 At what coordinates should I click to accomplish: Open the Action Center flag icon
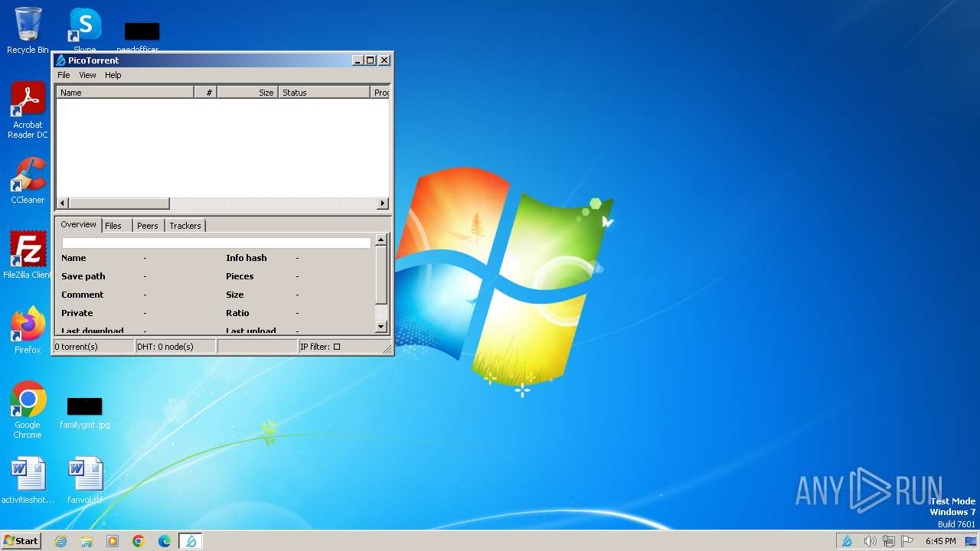(x=907, y=541)
